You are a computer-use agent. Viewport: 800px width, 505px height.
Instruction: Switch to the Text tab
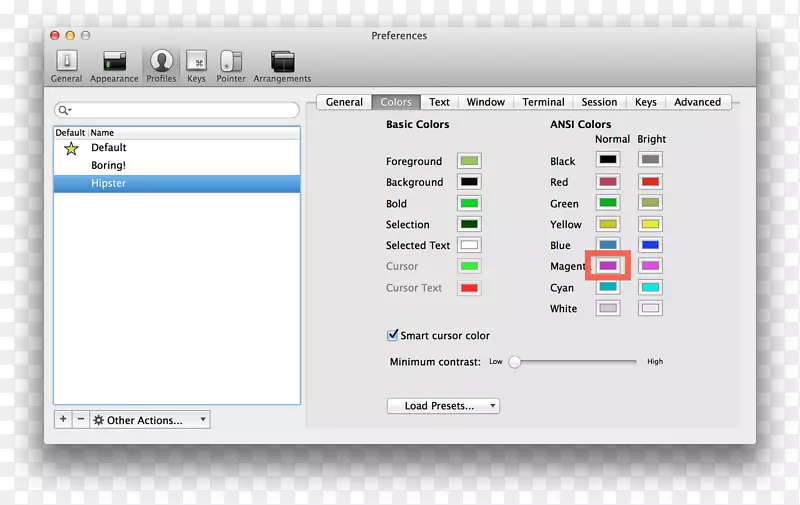439,102
